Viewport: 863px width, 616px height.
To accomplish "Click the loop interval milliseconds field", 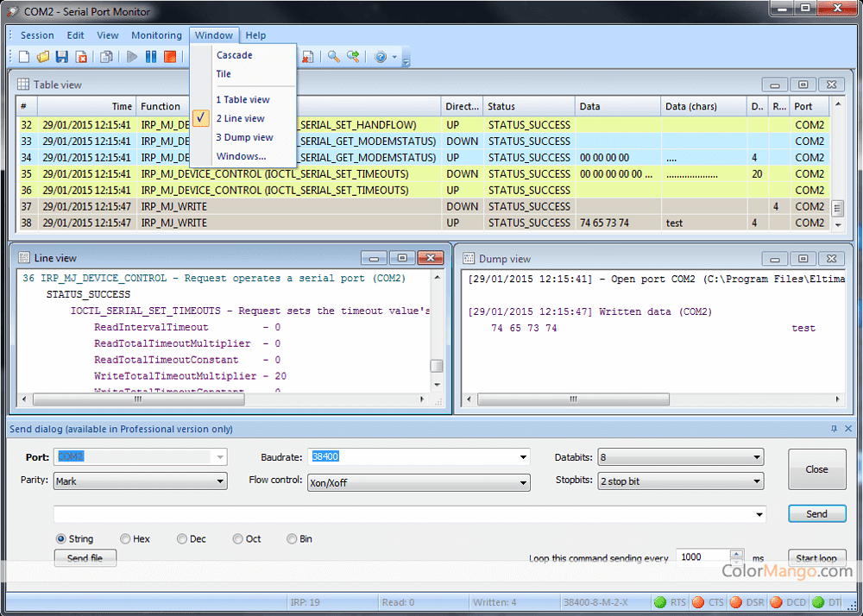I will click(702, 557).
